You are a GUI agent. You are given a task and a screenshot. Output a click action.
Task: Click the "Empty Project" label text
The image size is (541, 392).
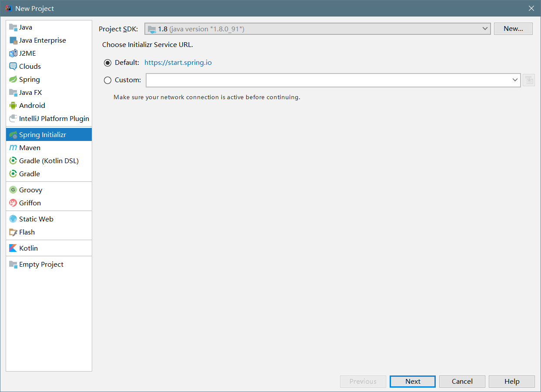(x=41, y=265)
